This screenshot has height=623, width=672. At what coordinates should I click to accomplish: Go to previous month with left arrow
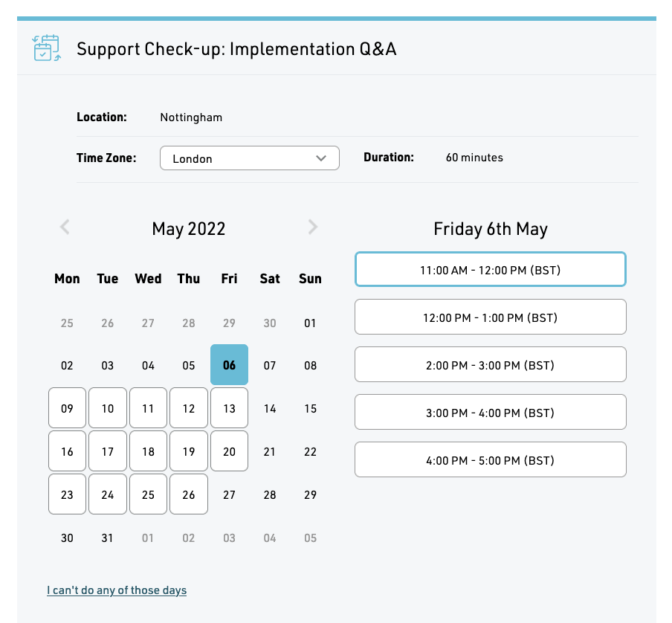65,227
